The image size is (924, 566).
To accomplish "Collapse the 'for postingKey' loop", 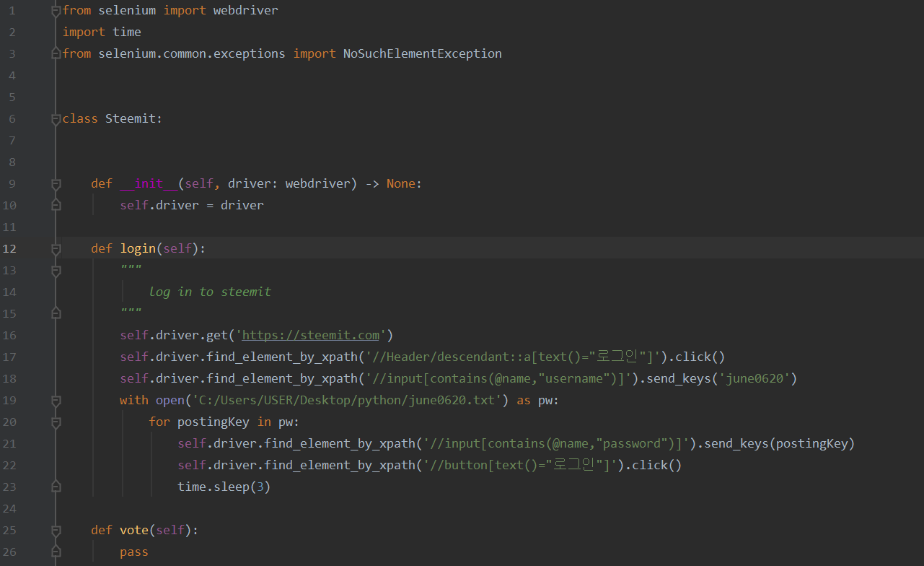I will [56, 422].
